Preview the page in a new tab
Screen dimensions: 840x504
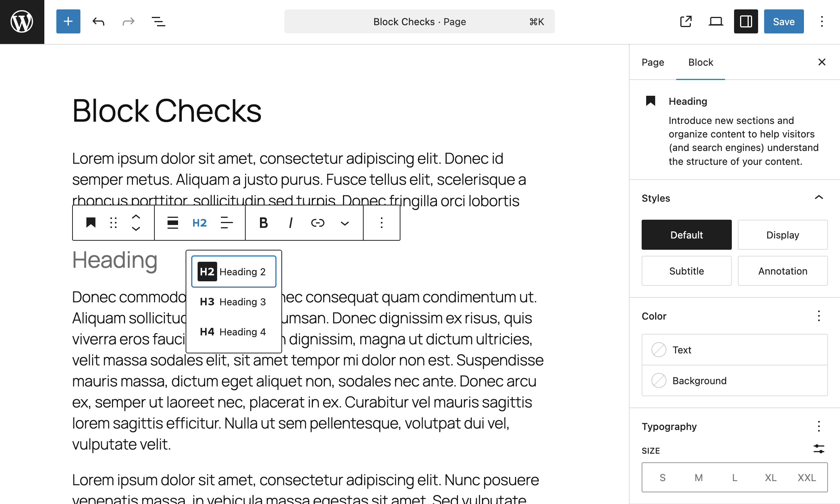point(686,21)
